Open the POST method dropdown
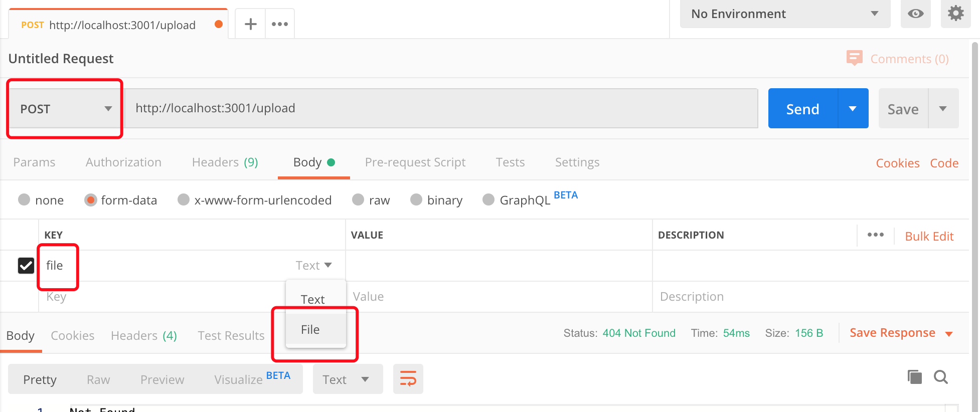 click(65, 109)
